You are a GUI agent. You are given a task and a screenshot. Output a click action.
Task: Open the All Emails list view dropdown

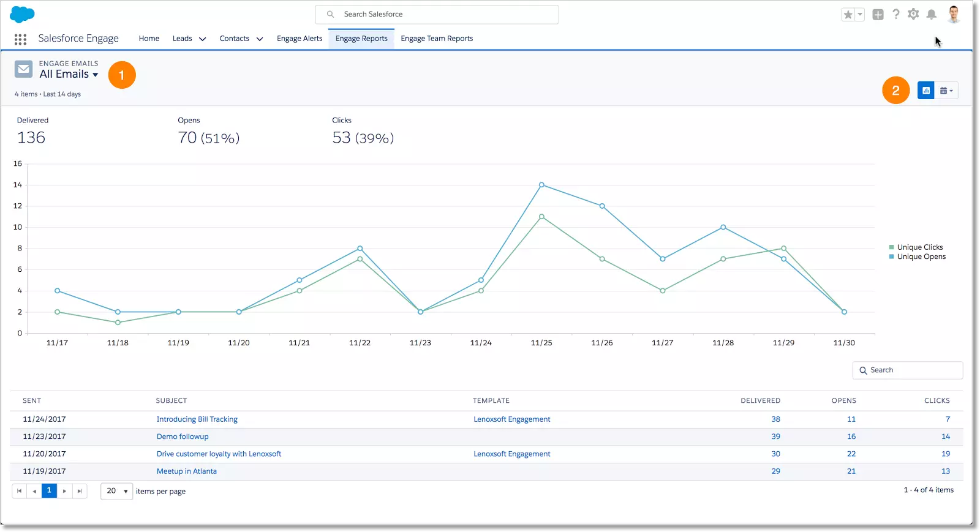[69, 74]
